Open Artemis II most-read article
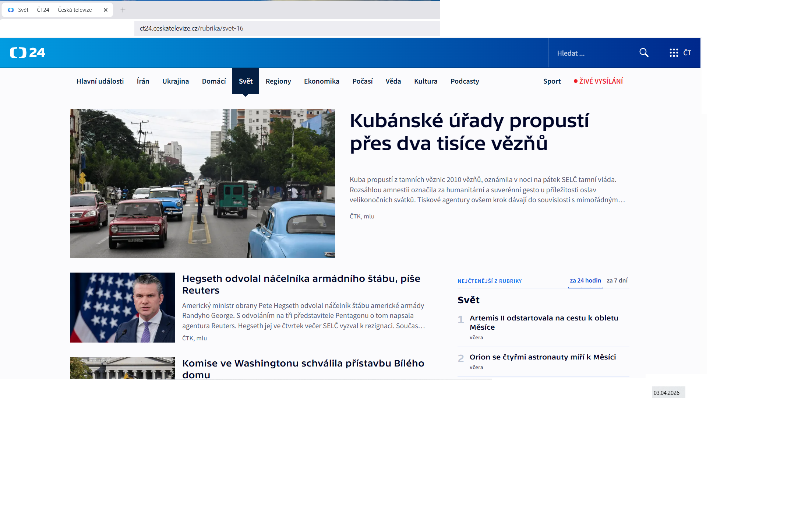 click(x=544, y=322)
